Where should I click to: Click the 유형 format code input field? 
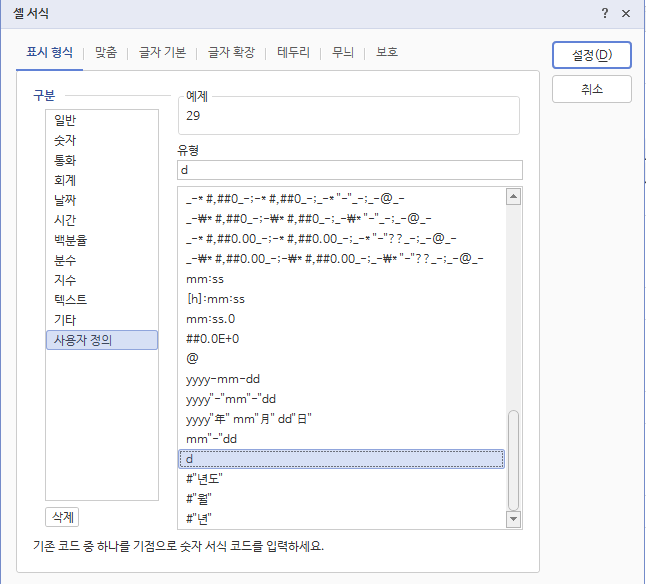[350, 170]
